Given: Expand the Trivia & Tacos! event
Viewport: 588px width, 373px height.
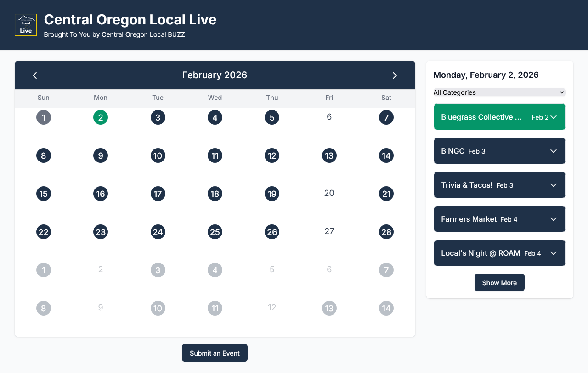Looking at the screenshot, I should (x=499, y=185).
